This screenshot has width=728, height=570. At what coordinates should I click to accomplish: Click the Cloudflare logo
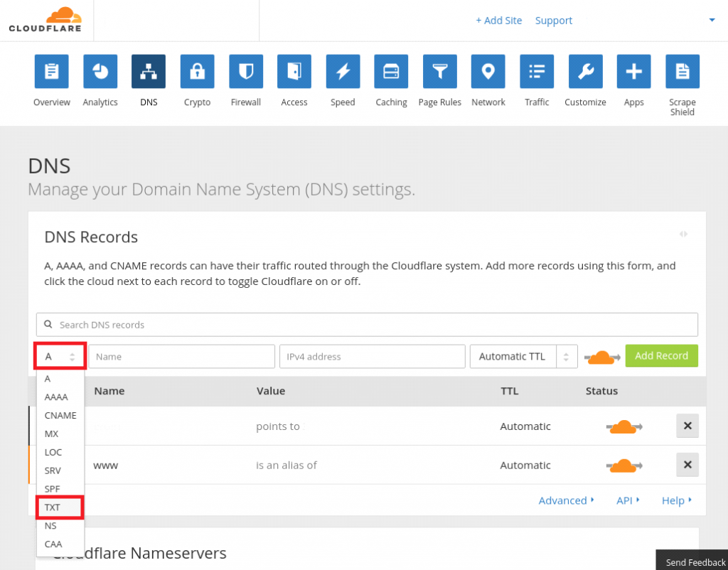point(45,19)
